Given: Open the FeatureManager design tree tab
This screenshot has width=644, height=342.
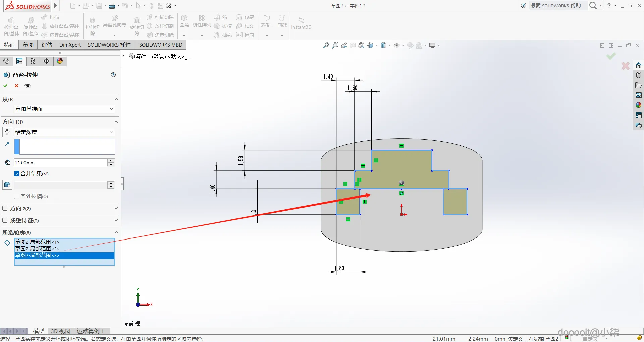Looking at the screenshot, I should pyautogui.click(x=6, y=61).
